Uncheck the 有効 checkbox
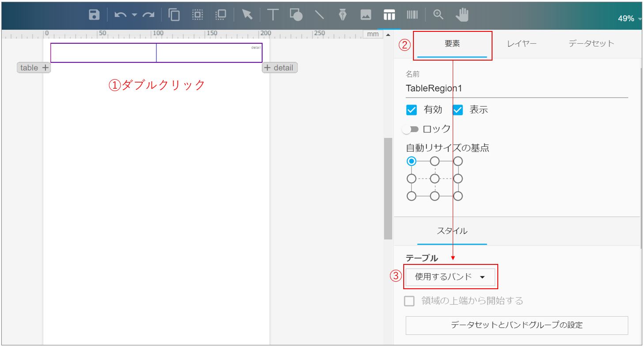Screen dimensions: 644x348 [x=412, y=110]
